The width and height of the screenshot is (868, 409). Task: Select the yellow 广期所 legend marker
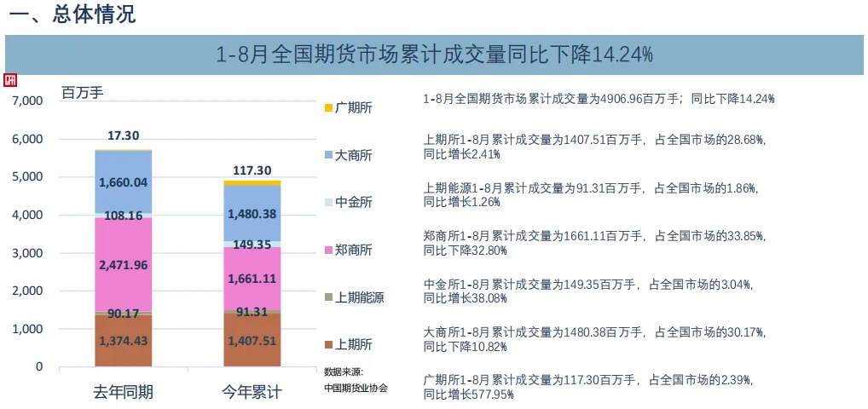pos(328,107)
